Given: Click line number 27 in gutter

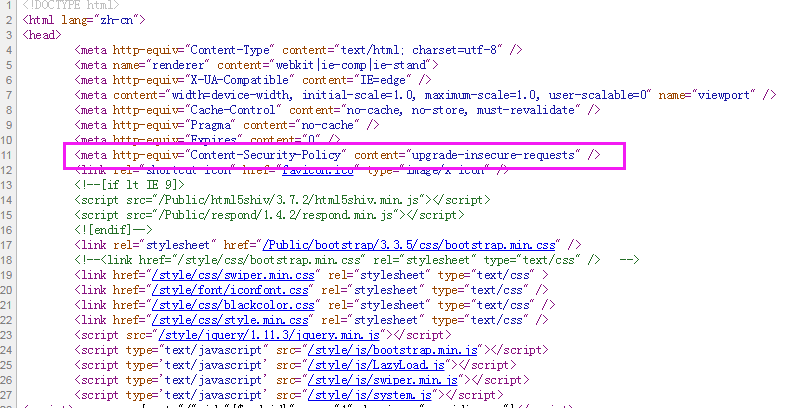Looking at the screenshot, I should (7, 395).
